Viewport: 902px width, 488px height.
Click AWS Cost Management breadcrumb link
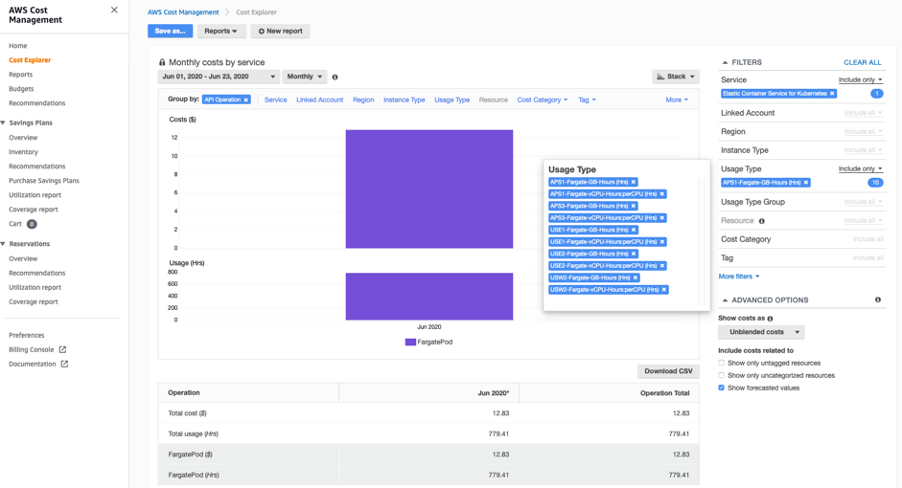pyautogui.click(x=183, y=12)
